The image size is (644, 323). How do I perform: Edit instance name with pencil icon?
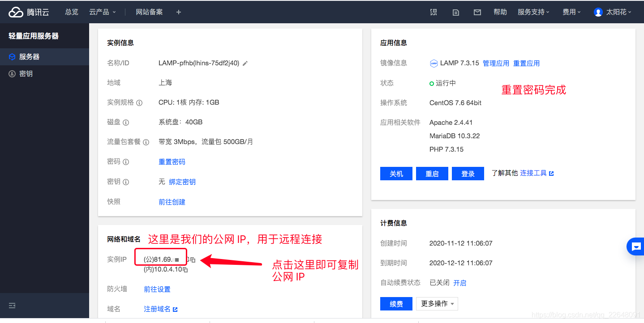point(245,64)
